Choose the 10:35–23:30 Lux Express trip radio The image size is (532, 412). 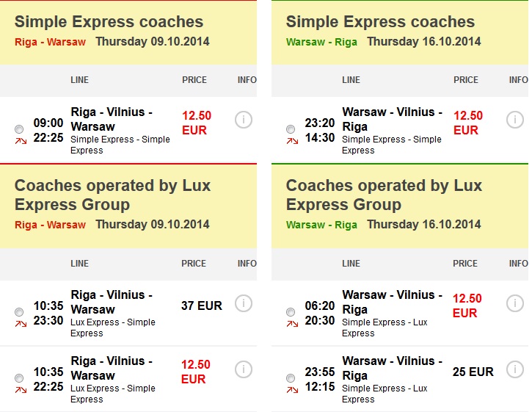(x=19, y=312)
